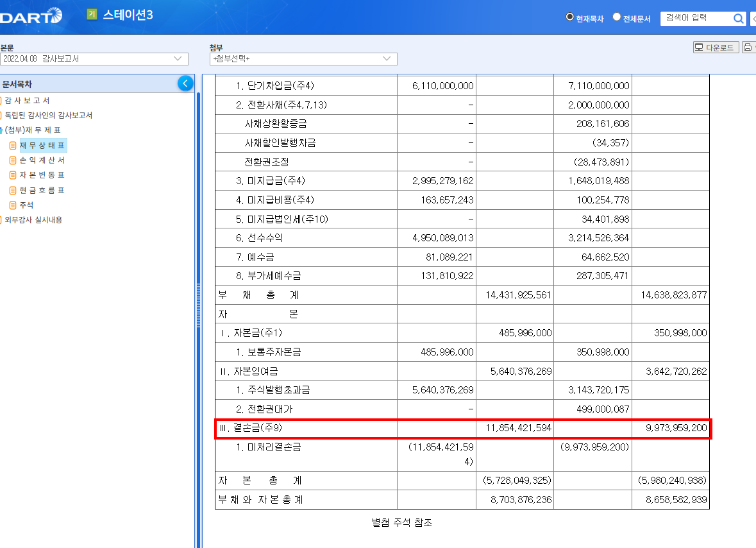Screen dimensions: 756x548
Task: Click the 부채총계 row label
Action: coord(258,295)
